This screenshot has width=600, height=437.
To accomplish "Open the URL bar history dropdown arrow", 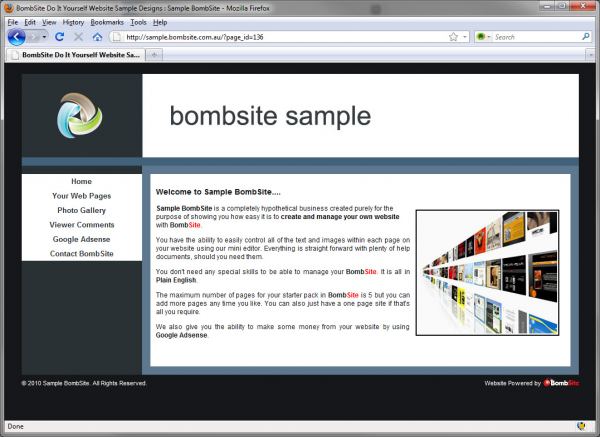I will tap(465, 37).
